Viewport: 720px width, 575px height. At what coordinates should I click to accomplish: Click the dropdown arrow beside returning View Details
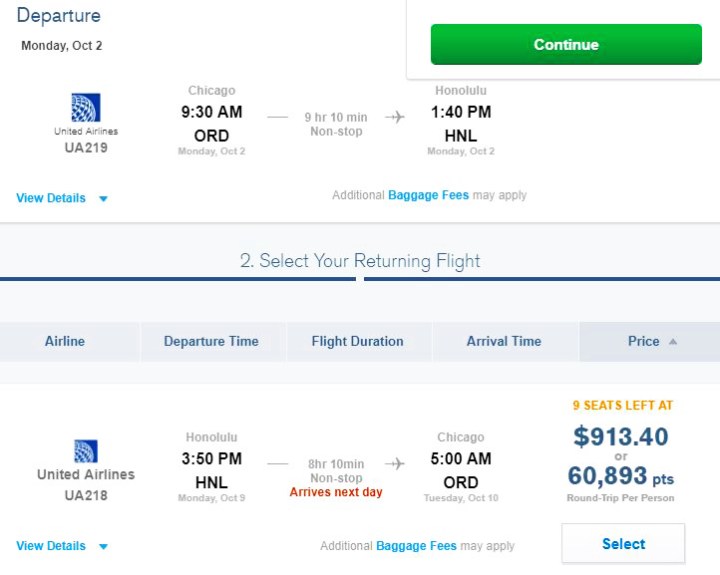[x=103, y=547]
